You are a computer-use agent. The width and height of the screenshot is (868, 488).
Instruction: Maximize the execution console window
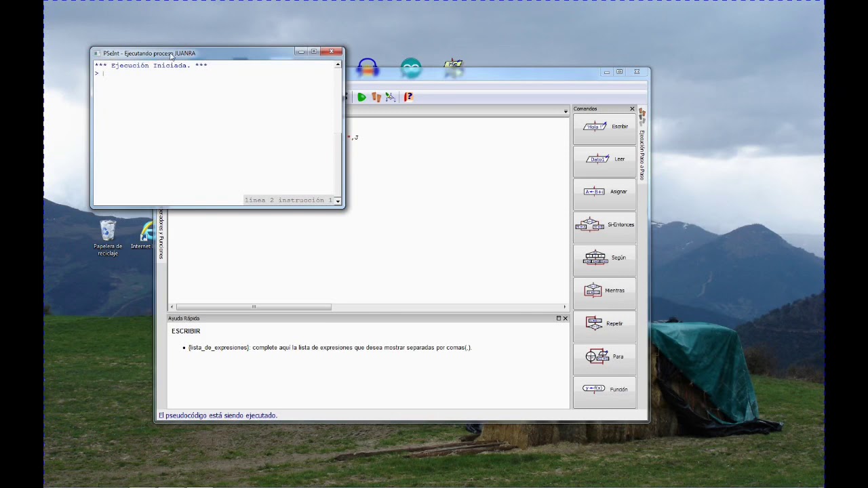(x=313, y=52)
